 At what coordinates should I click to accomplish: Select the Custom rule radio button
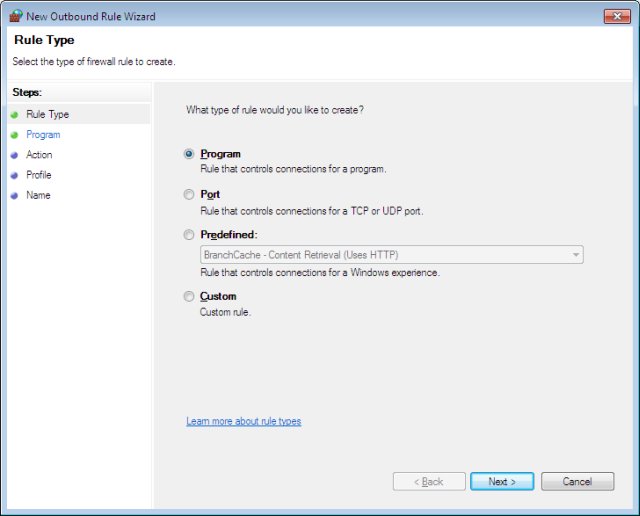189,297
